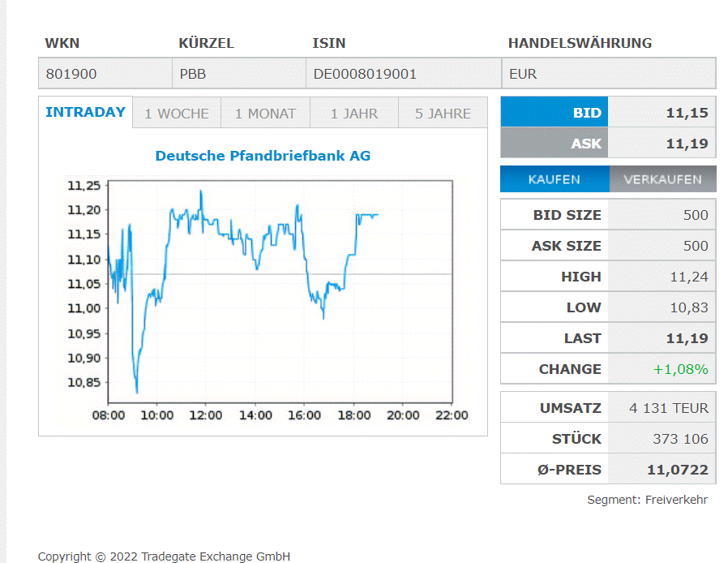This screenshot has width=728, height=563.
Task: Click the ASK SIZE row label
Action: click(566, 246)
